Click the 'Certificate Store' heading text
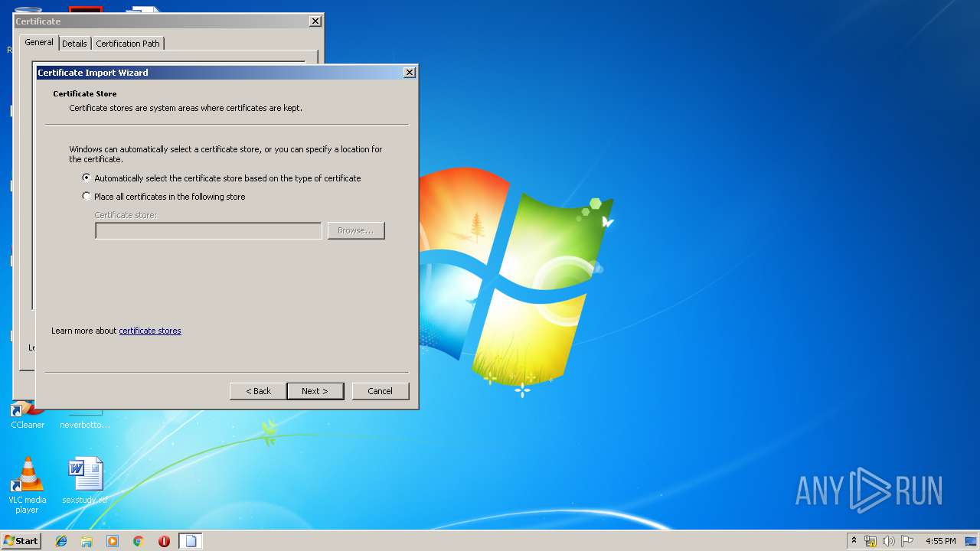Viewport: 980px width, 551px height. coord(85,94)
